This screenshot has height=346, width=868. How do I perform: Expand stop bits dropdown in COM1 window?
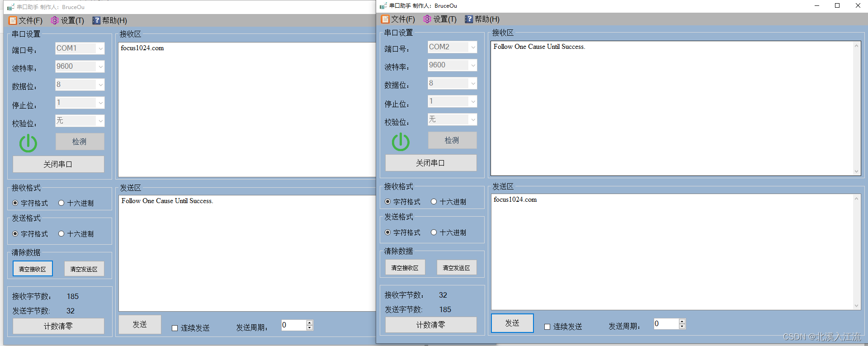coord(100,103)
